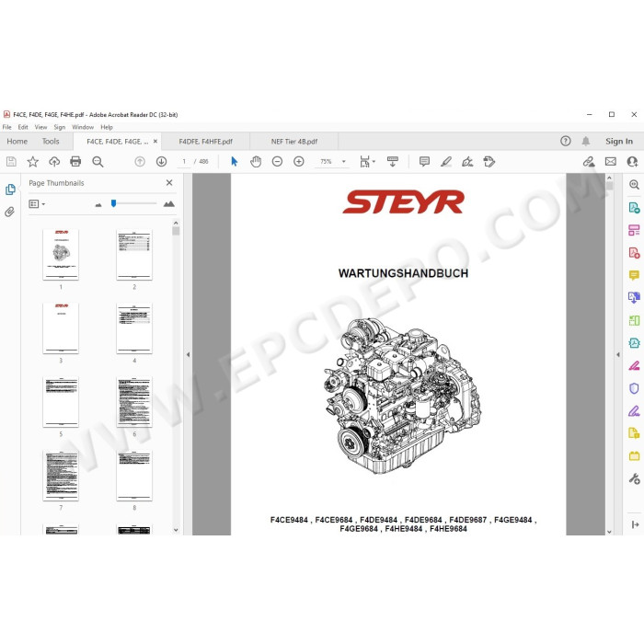The width and height of the screenshot is (644, 644).
Task: Click the stamp tool icon
Action: (x=489, y=162)
